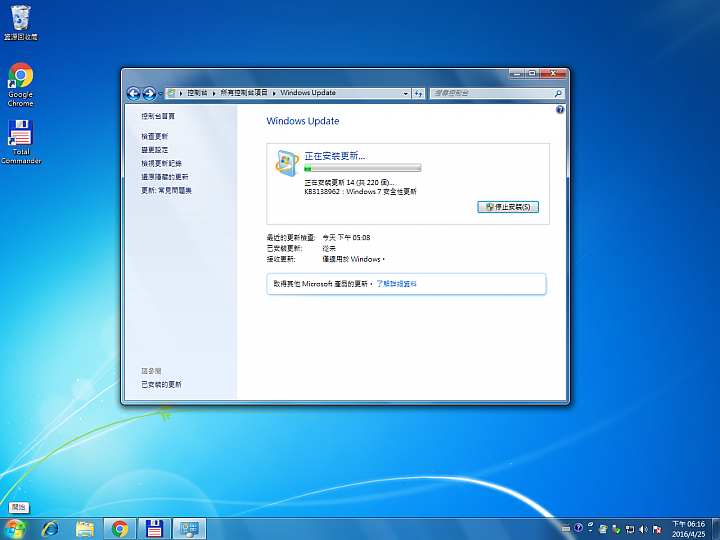Go forward with the Forward arrow button
720x540 pixels.
tap(149, 94)
